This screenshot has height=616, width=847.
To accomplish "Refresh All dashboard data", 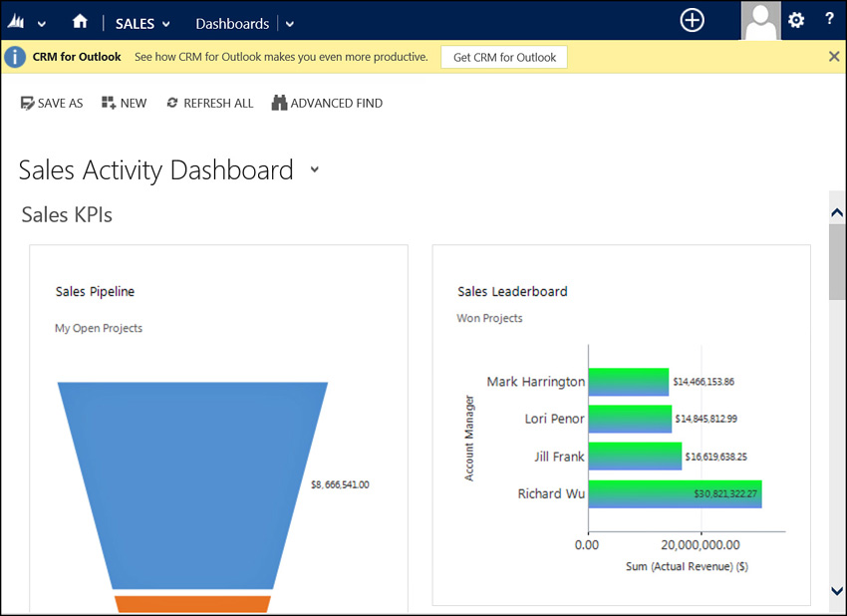I will click(x=210, y=103).
